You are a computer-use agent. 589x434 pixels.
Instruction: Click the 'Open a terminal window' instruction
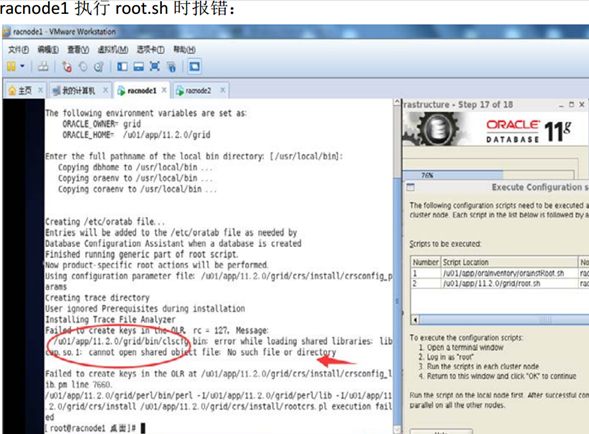point(461,347)
